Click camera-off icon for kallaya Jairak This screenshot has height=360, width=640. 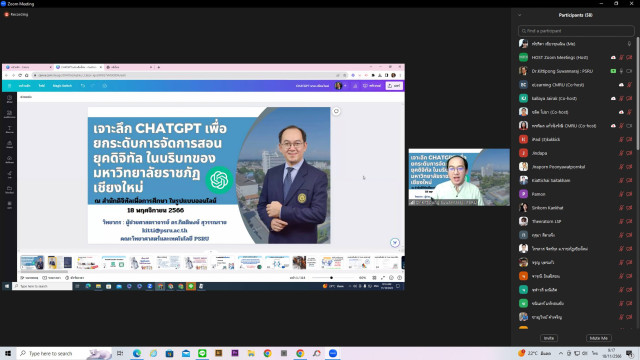(629, 98)
